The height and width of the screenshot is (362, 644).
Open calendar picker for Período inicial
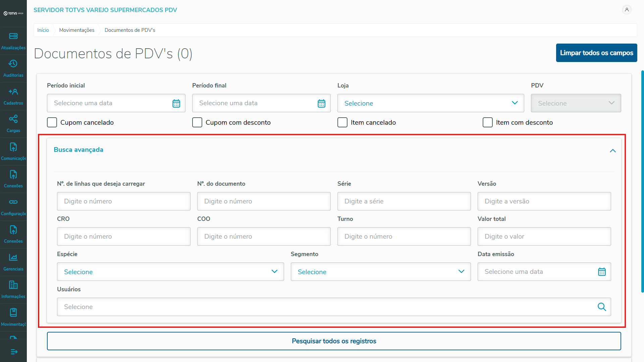176,103
